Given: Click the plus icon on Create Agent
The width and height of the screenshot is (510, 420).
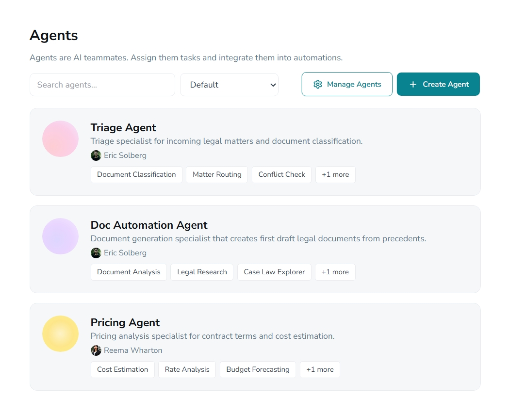Looking at the screenshot, I should 413,84.
